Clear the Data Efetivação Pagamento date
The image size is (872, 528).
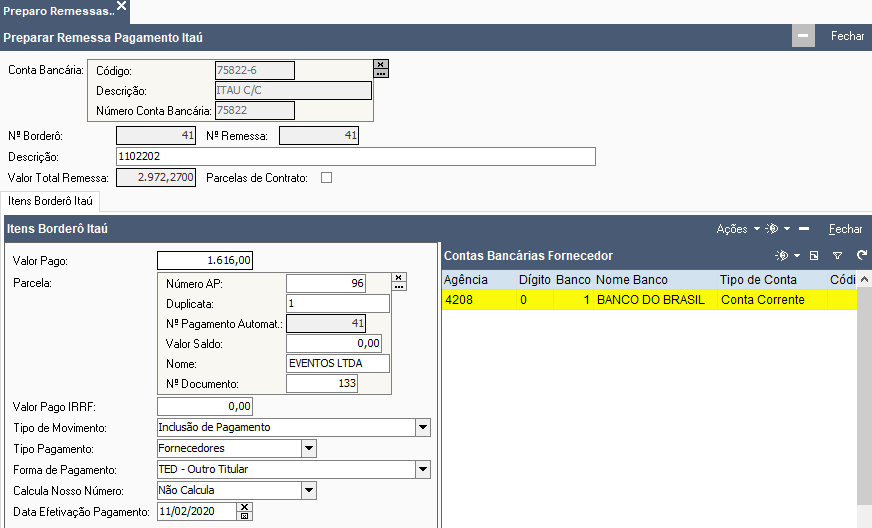(x=245, y=507)
